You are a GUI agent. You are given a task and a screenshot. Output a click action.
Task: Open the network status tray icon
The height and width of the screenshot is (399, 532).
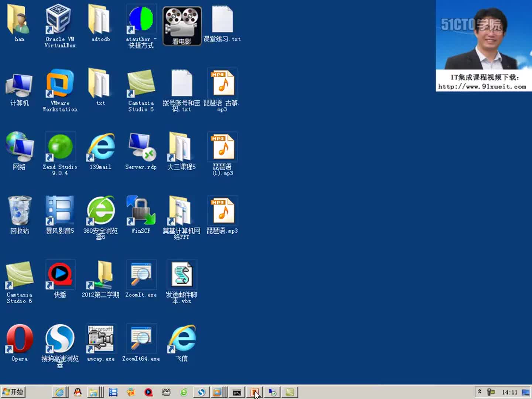coord(491,392)
